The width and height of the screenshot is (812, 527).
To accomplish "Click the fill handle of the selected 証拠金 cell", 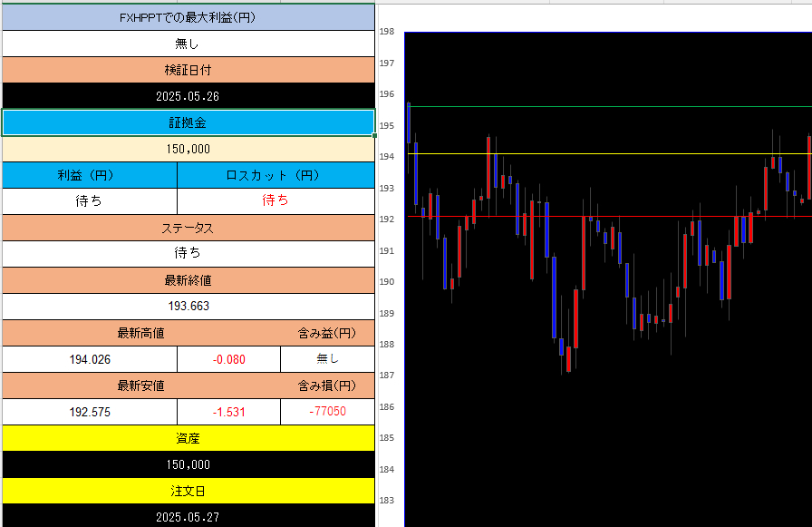I will (374, 136).
